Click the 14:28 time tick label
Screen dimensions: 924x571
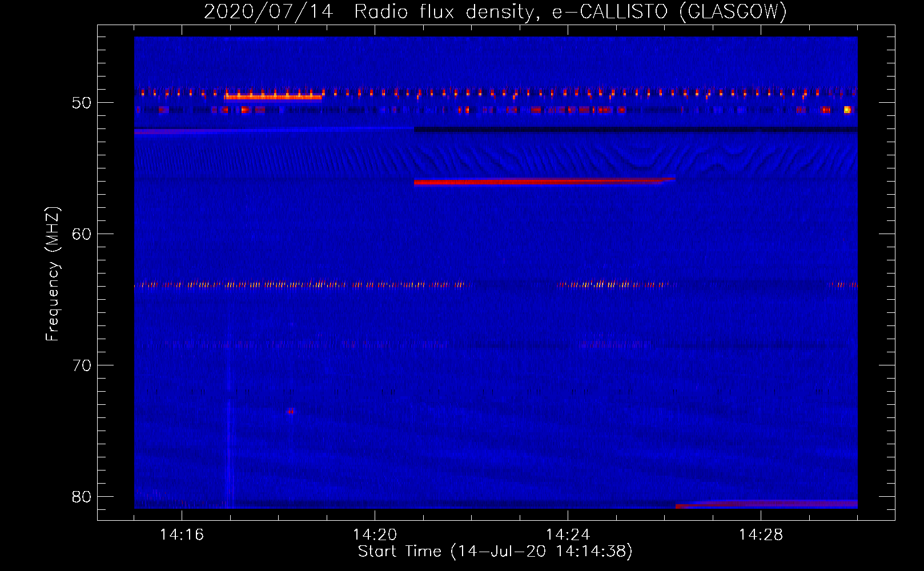click(x=761, y=535)
